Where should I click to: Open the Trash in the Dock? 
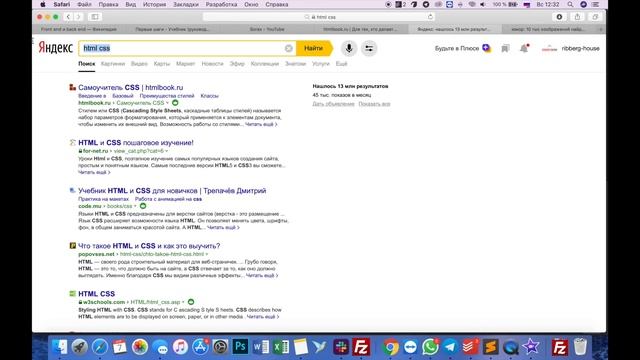pyautogui.click(x=580, y=347)
